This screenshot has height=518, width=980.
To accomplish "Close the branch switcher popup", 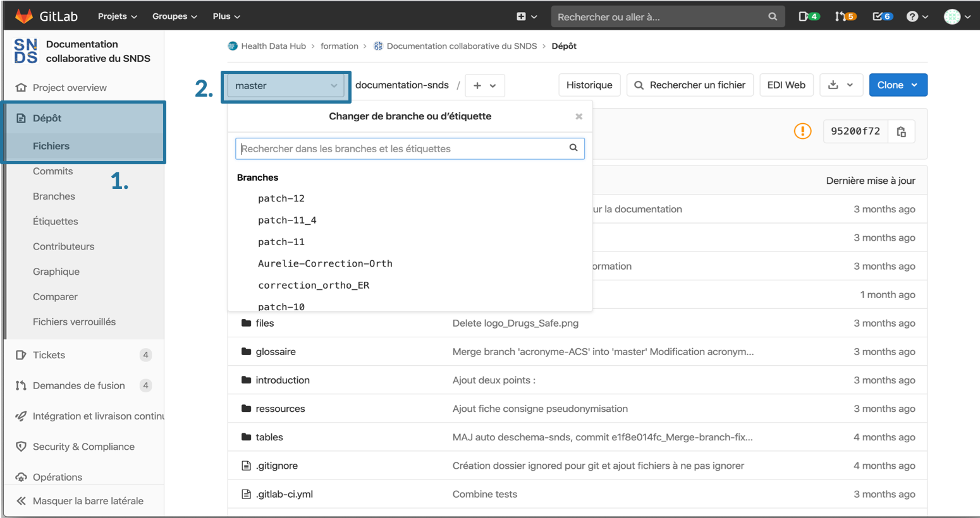I will (579, 116).
